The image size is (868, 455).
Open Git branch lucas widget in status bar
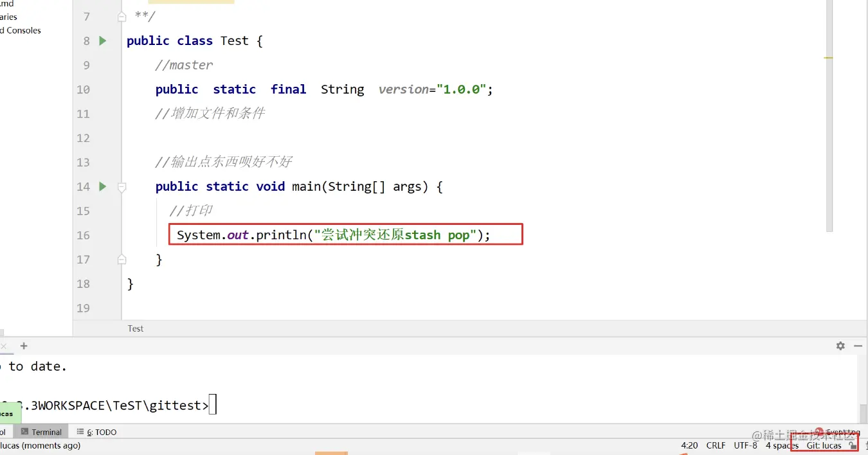(x=824, y=445)
